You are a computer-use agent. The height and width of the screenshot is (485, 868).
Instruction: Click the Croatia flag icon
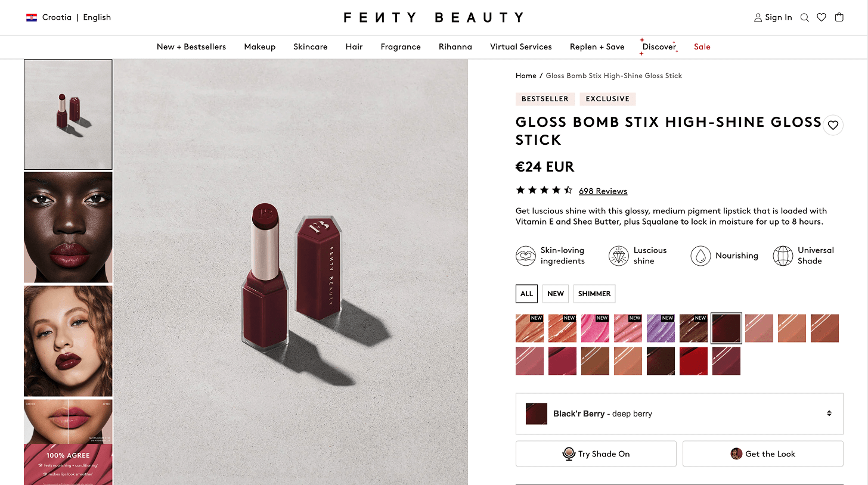32,17
